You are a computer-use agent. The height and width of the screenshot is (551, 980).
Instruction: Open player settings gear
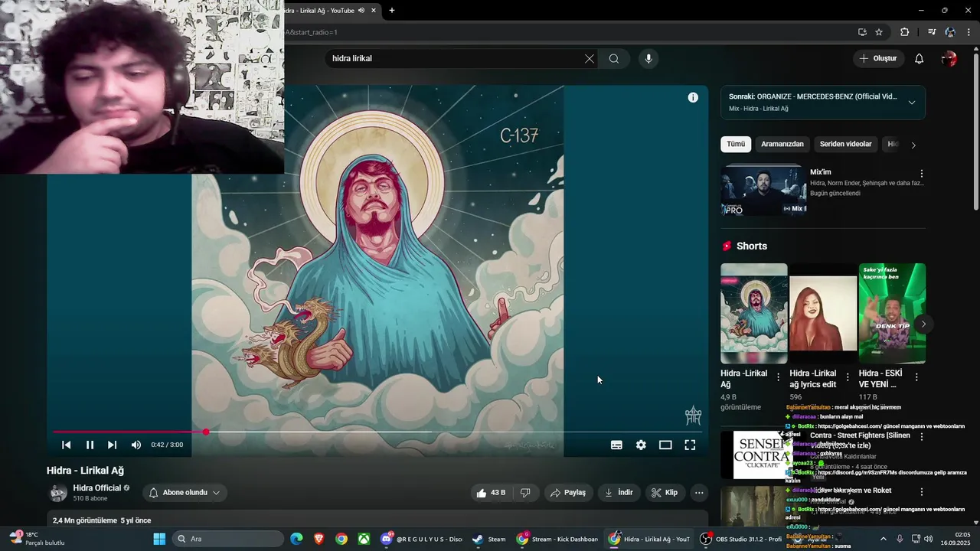[641, 445]
